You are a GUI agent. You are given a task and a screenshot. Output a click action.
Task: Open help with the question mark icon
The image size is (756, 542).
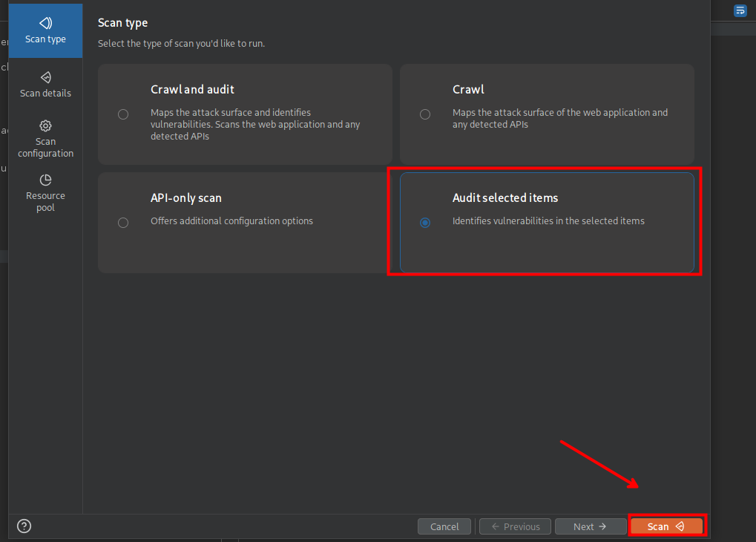pyautogui.click(x=24, y=526)
